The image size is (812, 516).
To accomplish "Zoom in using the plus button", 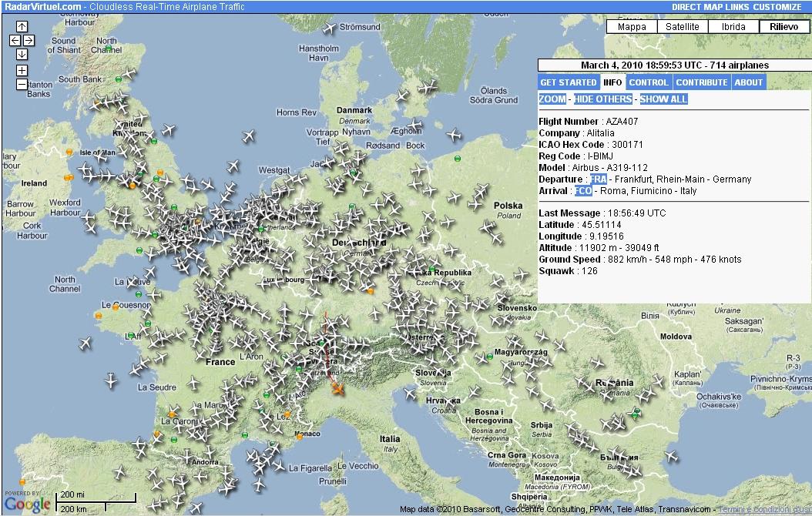I will click(22, 70).
